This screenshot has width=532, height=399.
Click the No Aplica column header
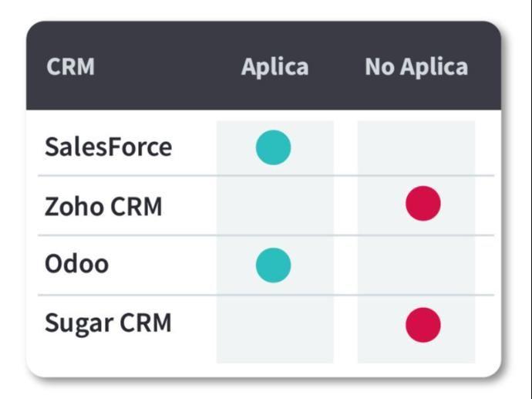pos(416,67)
